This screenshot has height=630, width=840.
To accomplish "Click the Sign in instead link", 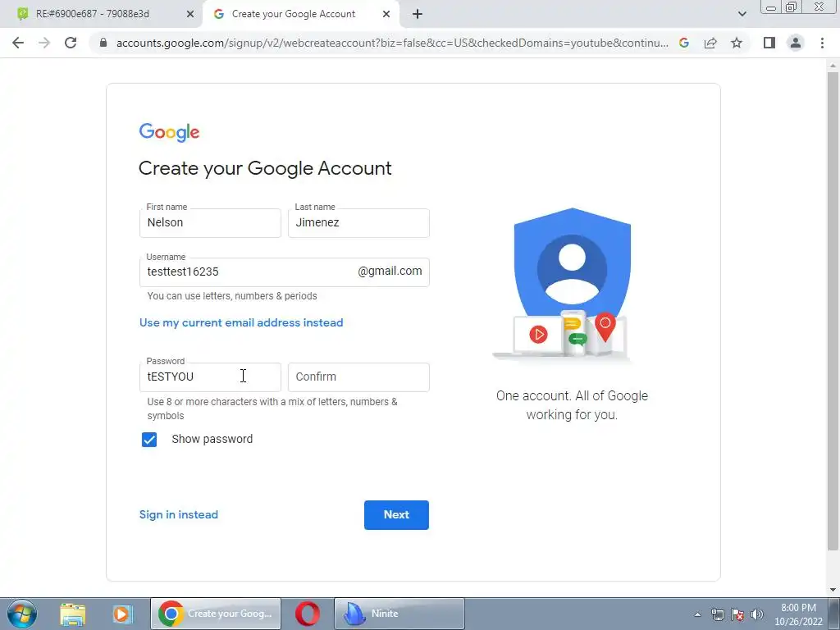I will click(178, 515).
